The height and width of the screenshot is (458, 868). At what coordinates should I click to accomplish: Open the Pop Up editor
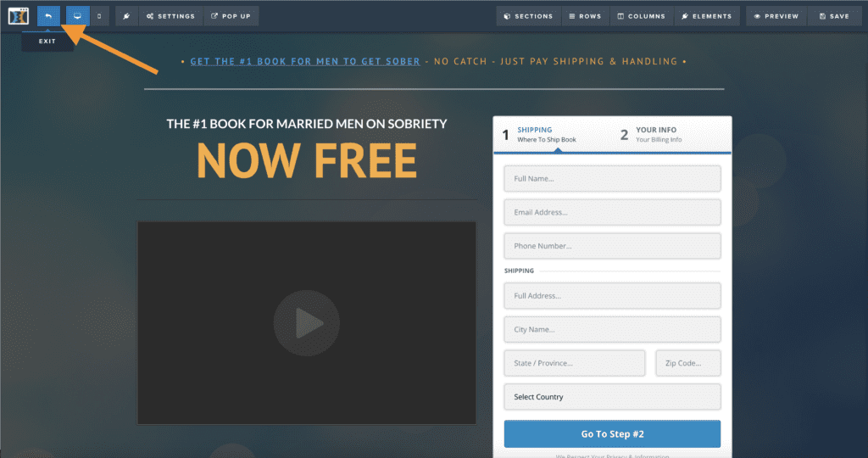click(231, 16)
